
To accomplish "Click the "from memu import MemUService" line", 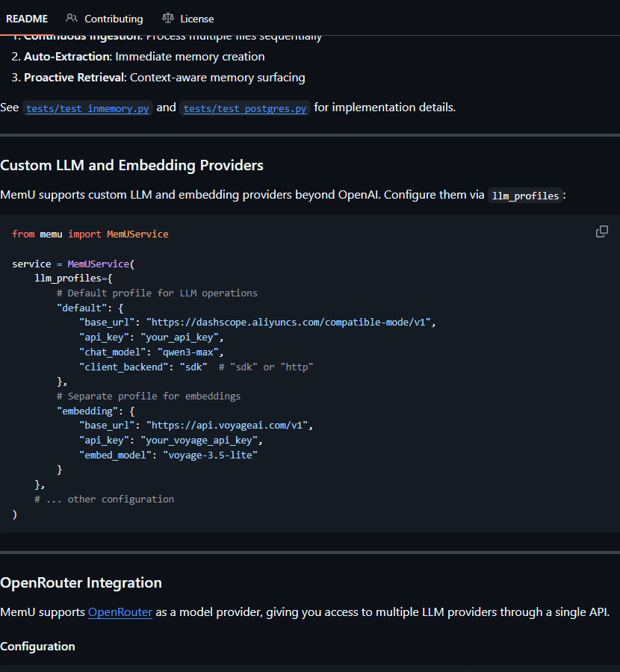I will (90, 234).
